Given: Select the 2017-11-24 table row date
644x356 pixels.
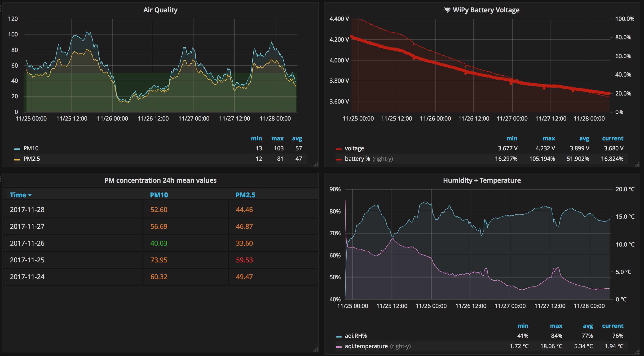Looking at the screenshot, I should click(x=27, y=277).
